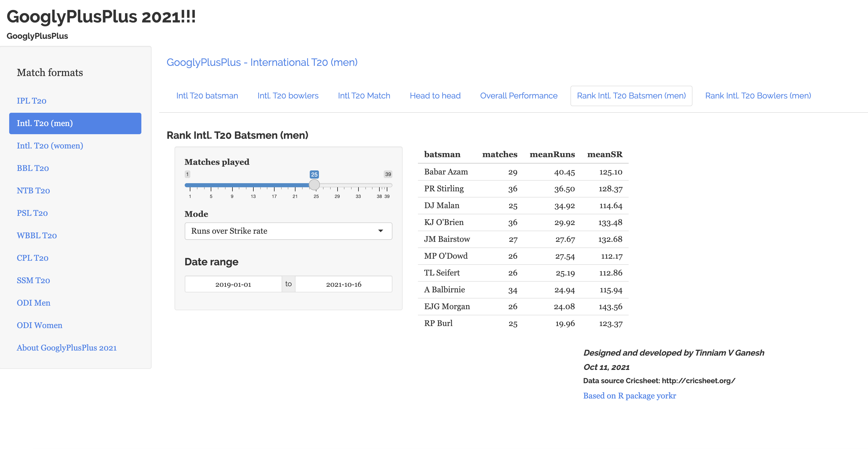Click slider maximum label 39

(388, 174)
